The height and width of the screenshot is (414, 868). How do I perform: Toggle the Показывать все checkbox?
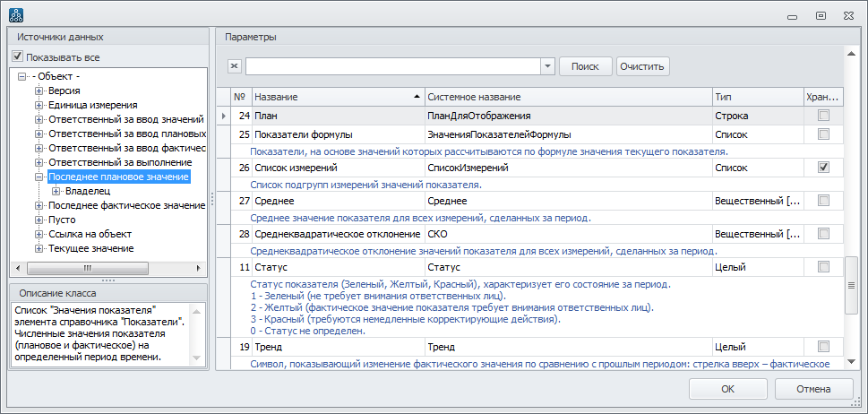click(x=18, y=57)
